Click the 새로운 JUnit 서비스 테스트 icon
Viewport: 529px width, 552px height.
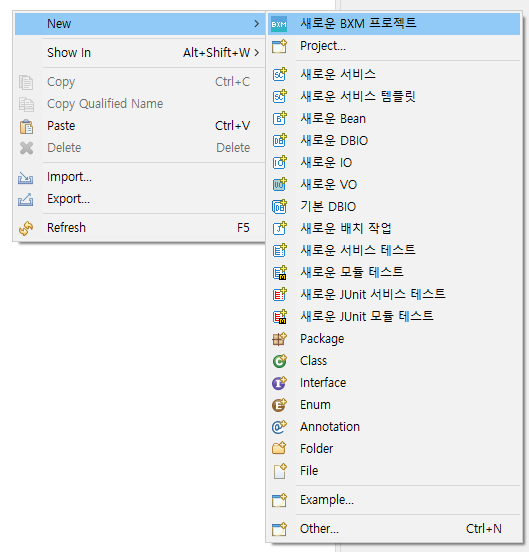[279, 294]
